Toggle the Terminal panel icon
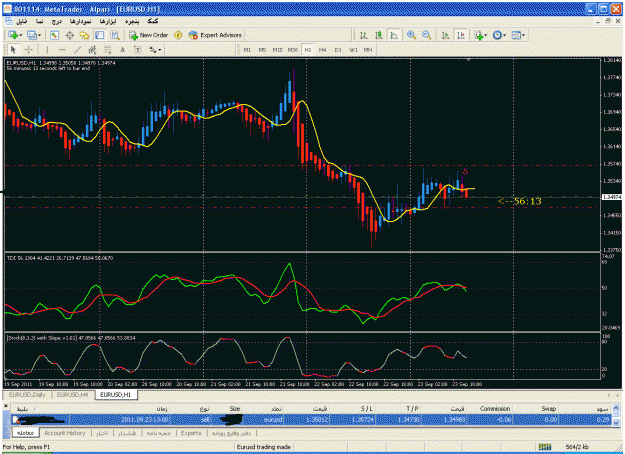 tap(99, 35)
